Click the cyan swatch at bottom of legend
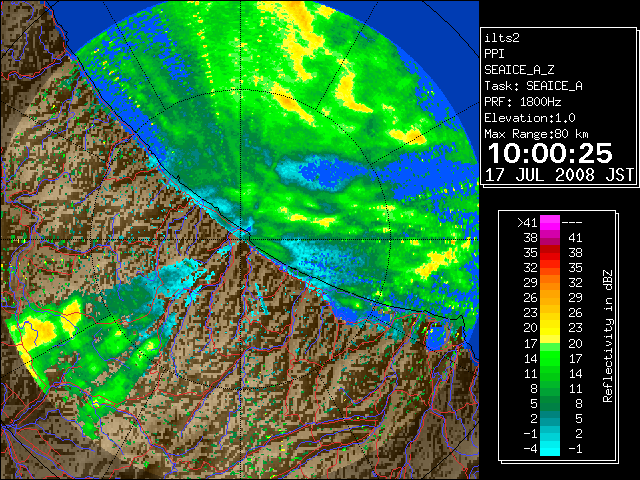The image size is (640, 480). click(x=550, y=448)
